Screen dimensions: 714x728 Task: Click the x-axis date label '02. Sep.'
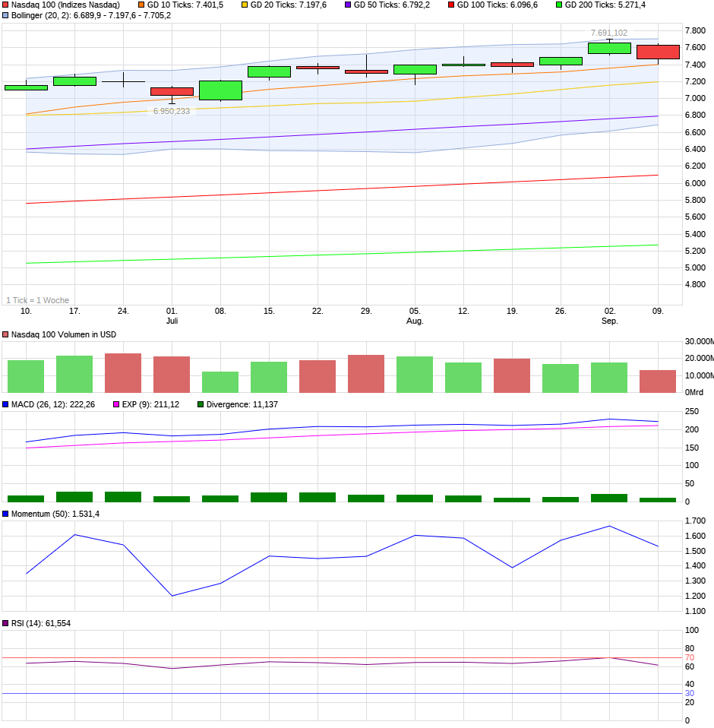click(x=609, y=315)
